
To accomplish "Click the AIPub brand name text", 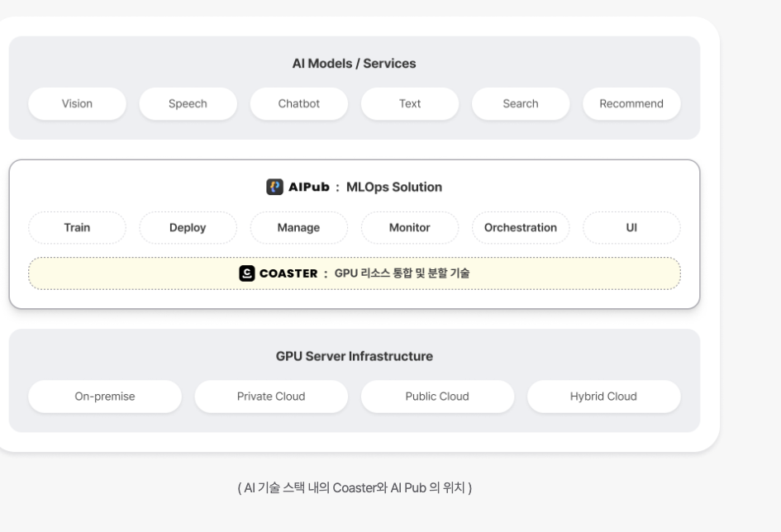I will coord(309,188).
